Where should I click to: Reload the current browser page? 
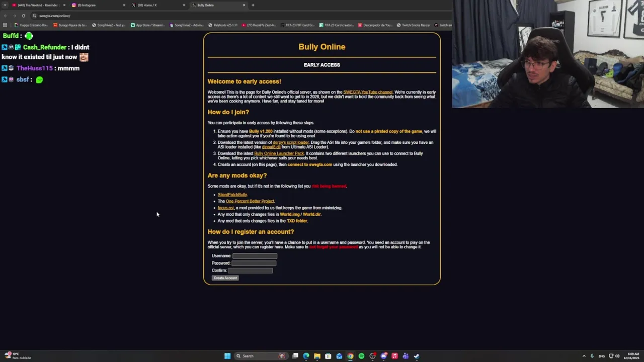23,16
